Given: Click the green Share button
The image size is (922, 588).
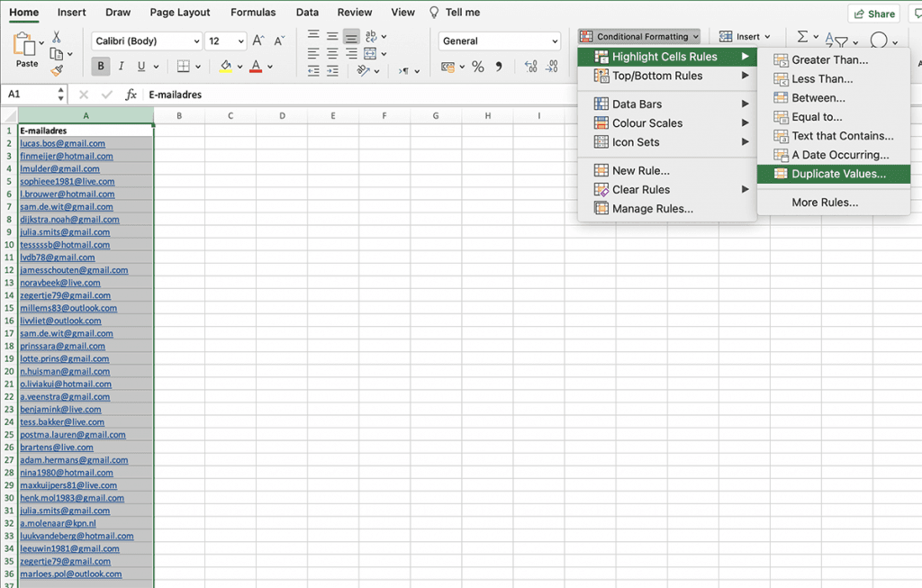Looking at the screenshot, I should click(x=874, y=14).
